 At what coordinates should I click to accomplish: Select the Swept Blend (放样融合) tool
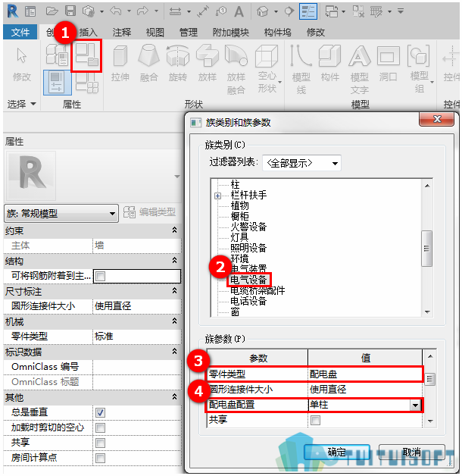[x=236, y=69]
